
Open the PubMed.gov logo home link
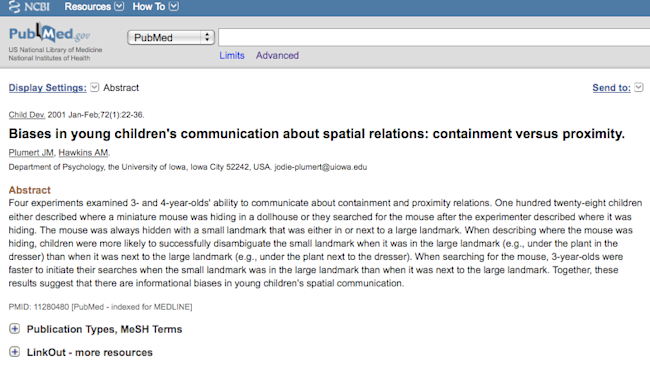pos(49,33)
